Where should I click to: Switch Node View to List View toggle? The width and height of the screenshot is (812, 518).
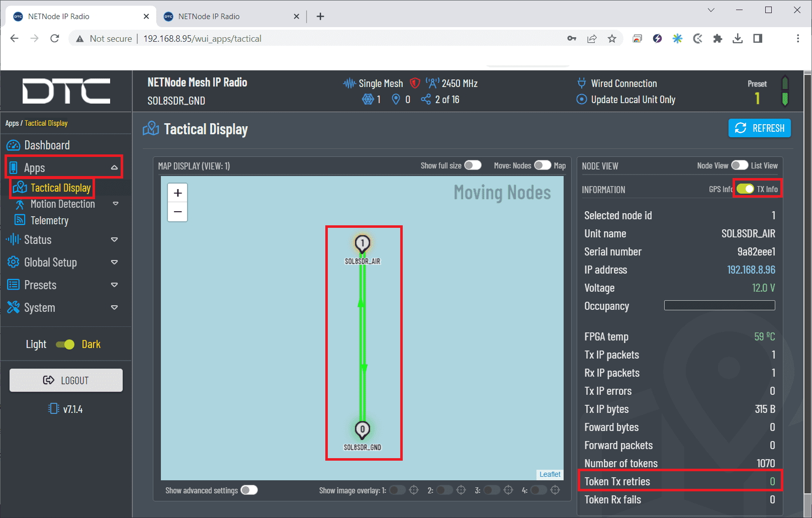pyautogui.click(x=739, y=165)
